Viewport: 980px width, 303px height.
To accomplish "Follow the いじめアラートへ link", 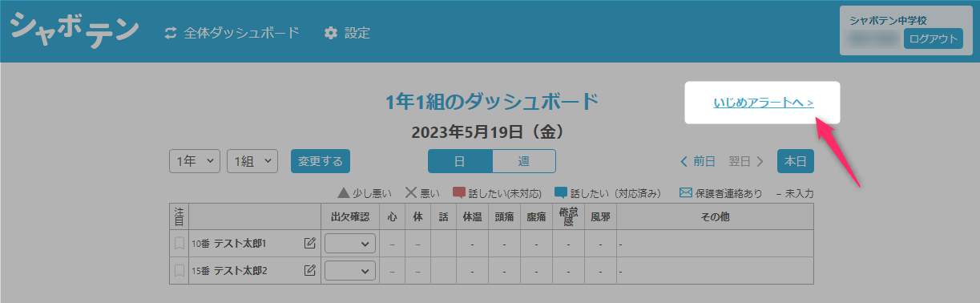I will 764,103.
